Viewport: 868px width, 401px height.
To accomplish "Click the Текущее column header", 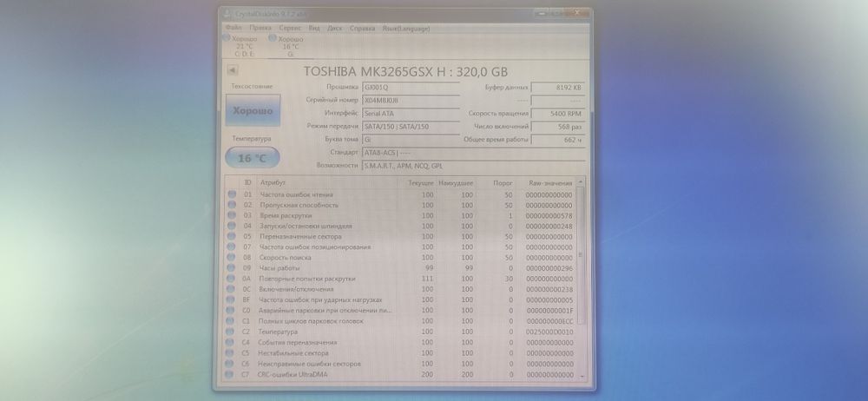I will point(421,183).
